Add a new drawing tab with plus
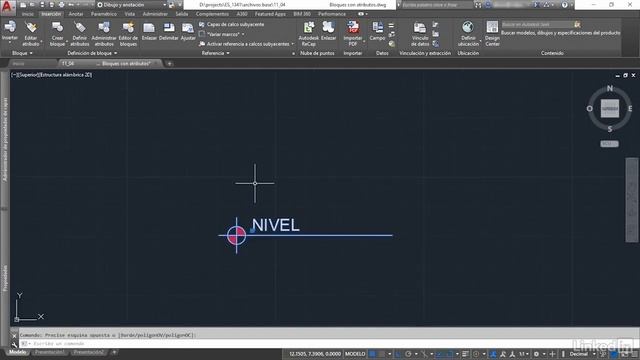The height and width of the screenshot is (360, 640). pos(169,64)
